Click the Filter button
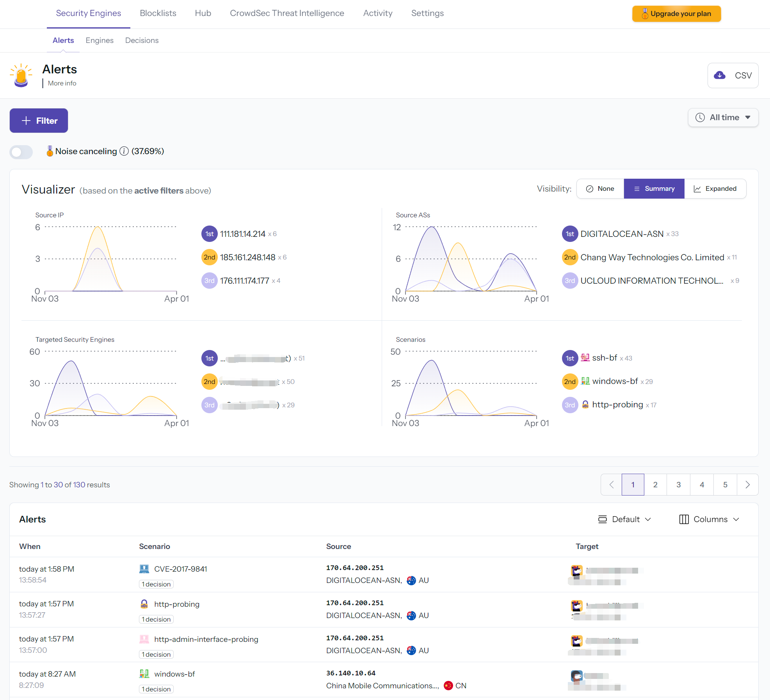The width and height of the screenshot is (770, 700). click(39, 121)
